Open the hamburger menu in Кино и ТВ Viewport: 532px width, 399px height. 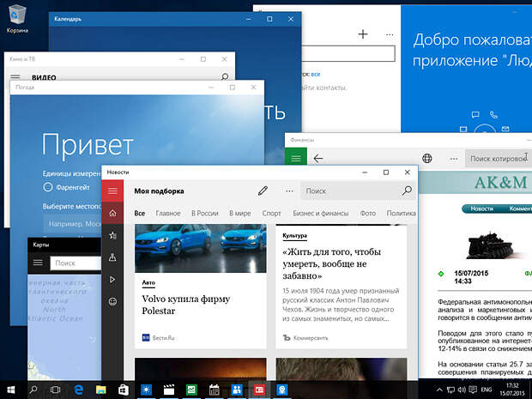pyautogui.click(x=15, y=77)
